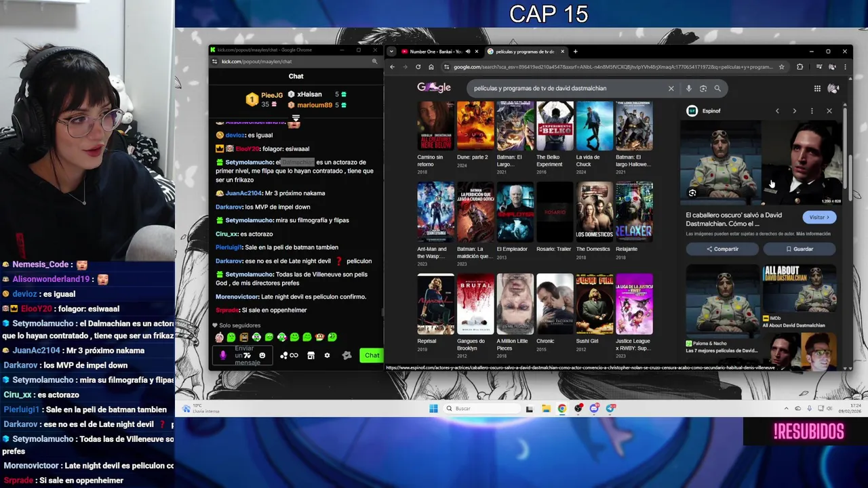Switch to Number One - Bankai YouTube tab
The height and width of the screenshot is (488, 868).
[x=435, y=52]
